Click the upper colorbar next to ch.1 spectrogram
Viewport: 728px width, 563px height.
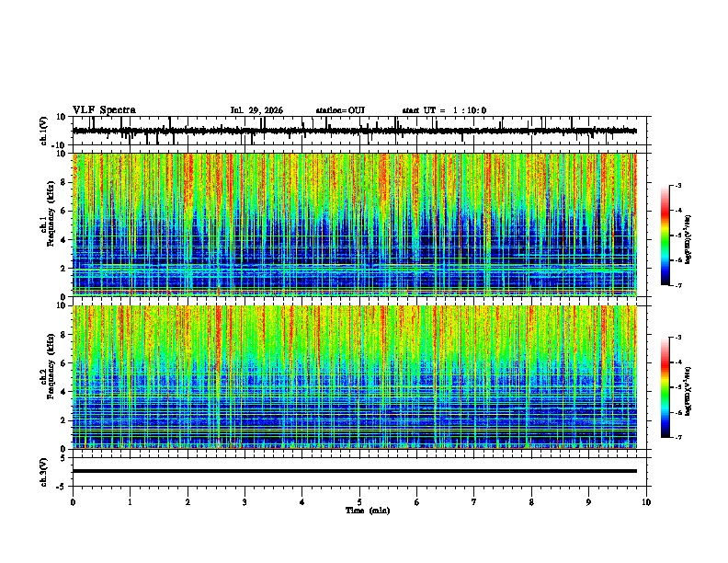click(x=665, y=236)
